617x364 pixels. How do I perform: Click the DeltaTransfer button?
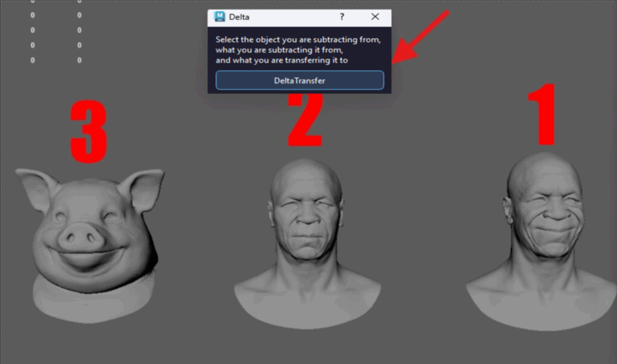pyautogui.click(x=299, y=80)
